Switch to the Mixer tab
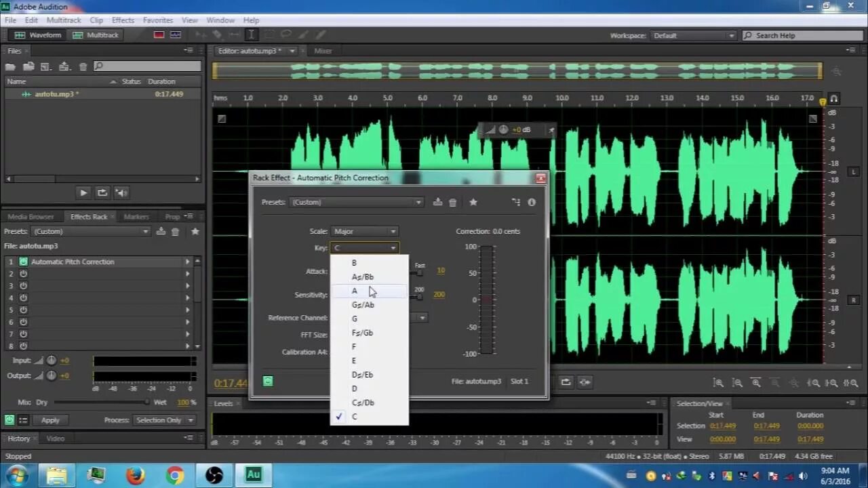 click(x=323, y=51)
